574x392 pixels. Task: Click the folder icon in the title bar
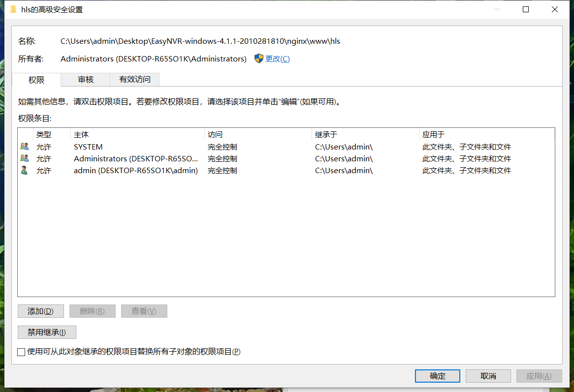pyautogui.click(x=14, y=9)
